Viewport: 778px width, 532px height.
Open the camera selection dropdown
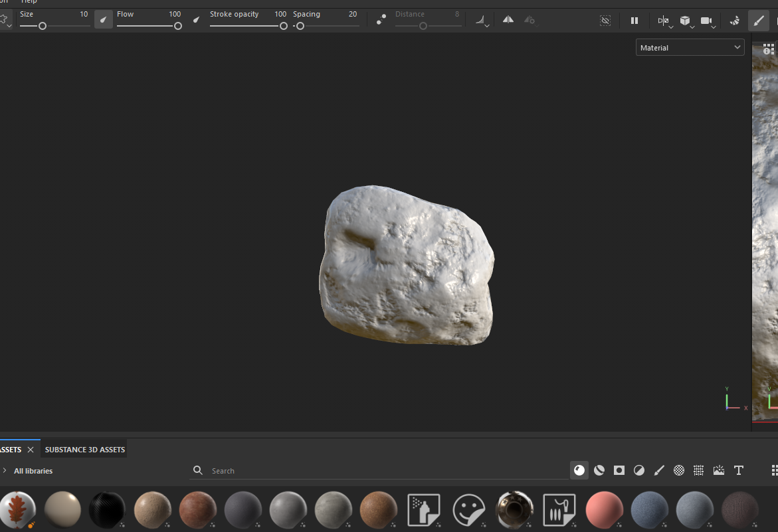[x=708, y=21]
